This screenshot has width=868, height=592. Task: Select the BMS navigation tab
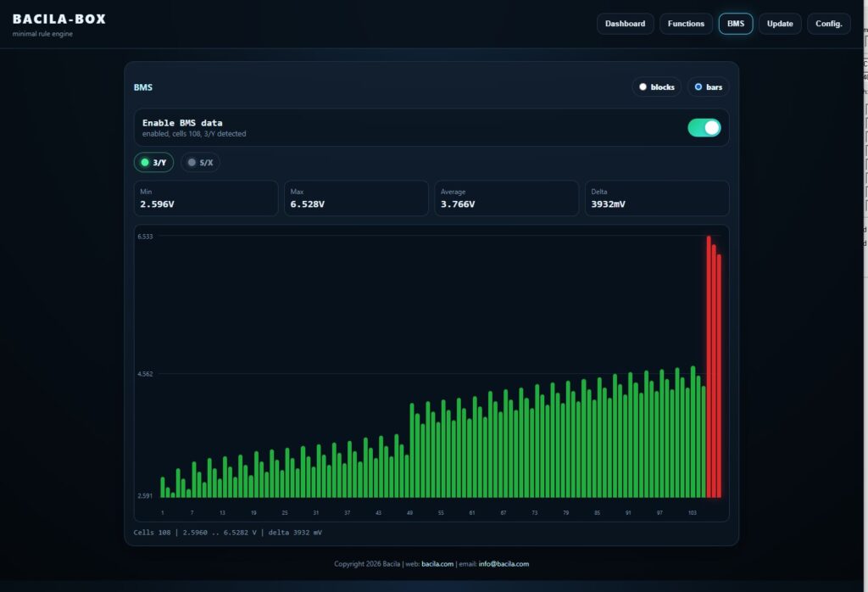point(736,24)
